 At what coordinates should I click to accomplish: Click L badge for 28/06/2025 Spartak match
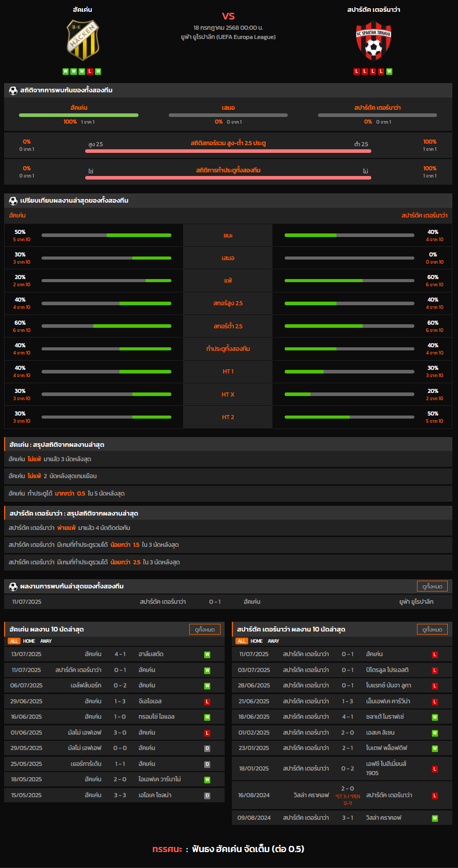point(435,686)
